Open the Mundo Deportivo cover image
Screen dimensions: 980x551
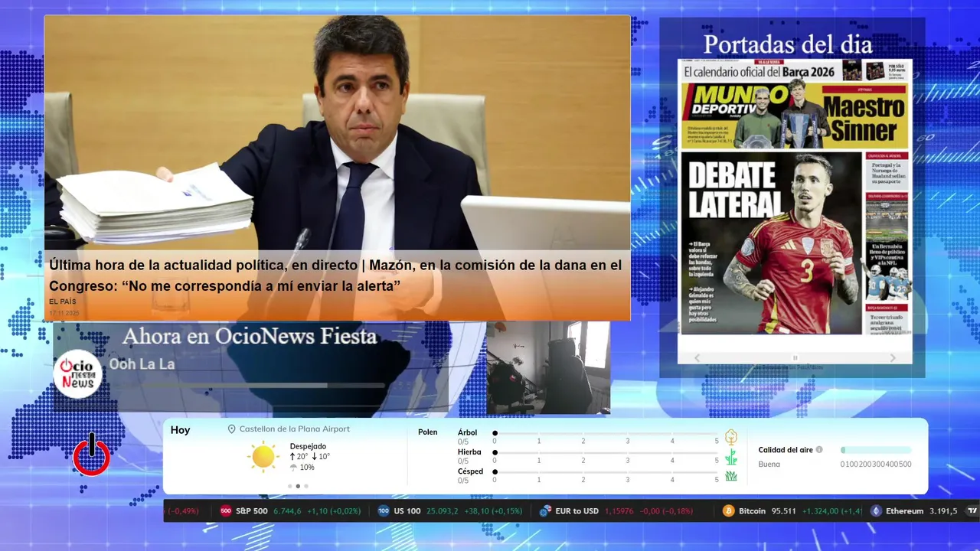click(795, 197)
